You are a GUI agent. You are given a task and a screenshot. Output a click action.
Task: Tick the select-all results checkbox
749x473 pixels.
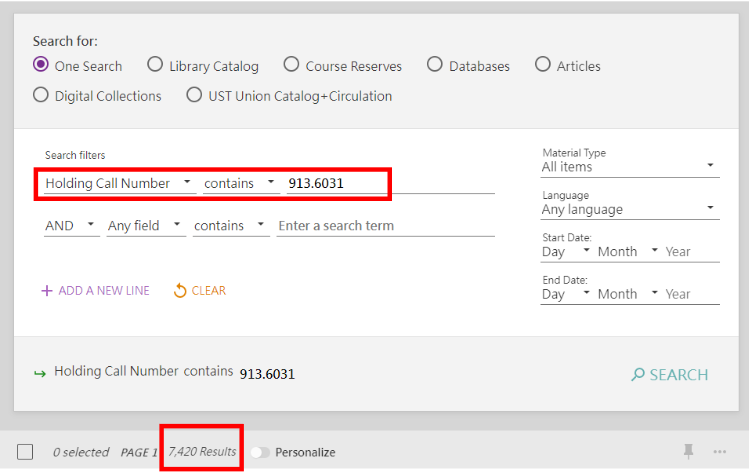point(26,452)
